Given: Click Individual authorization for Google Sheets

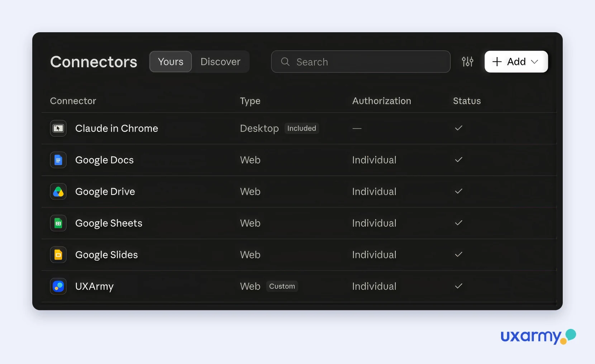Looking at the screenshot, I should click(x=374, y=223).
